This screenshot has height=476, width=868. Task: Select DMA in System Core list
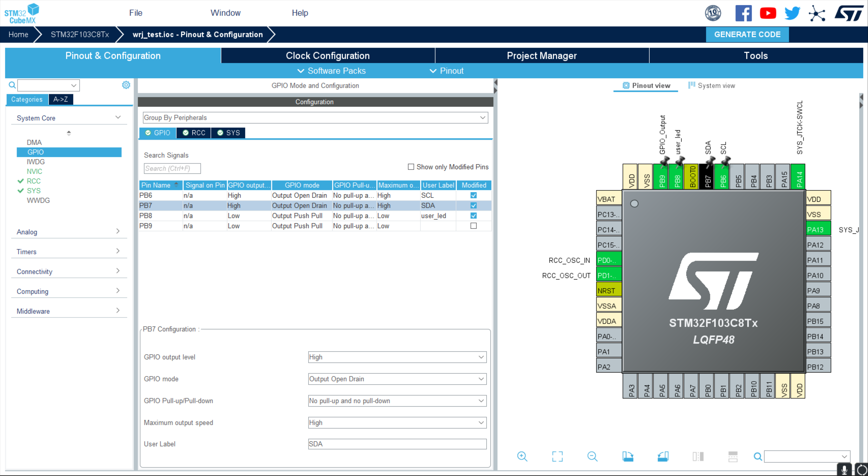(x=34, y=142)
